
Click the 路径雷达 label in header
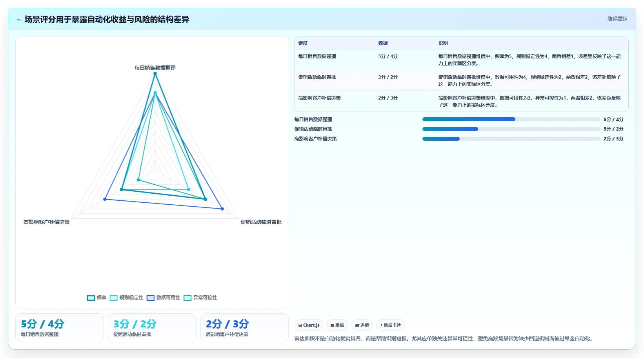[617, 19]
